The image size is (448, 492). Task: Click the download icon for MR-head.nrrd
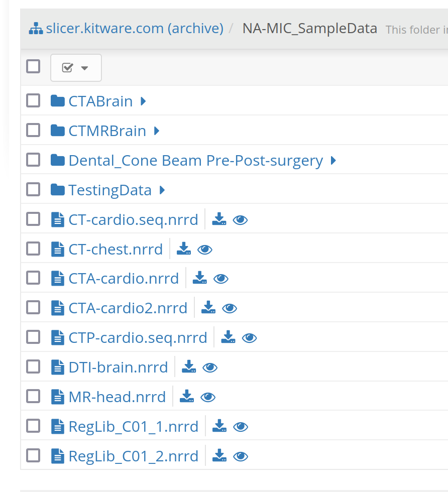pos(187,397)
